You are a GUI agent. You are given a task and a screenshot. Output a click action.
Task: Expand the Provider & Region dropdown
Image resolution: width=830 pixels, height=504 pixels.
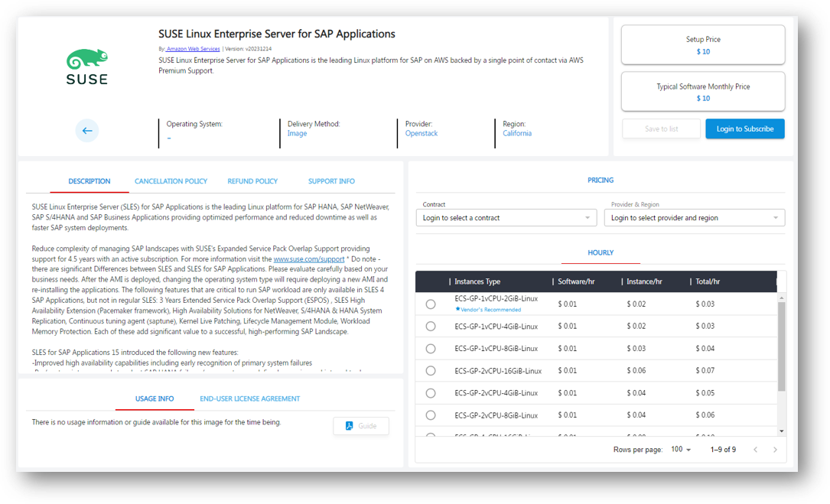tap(694, 218)
